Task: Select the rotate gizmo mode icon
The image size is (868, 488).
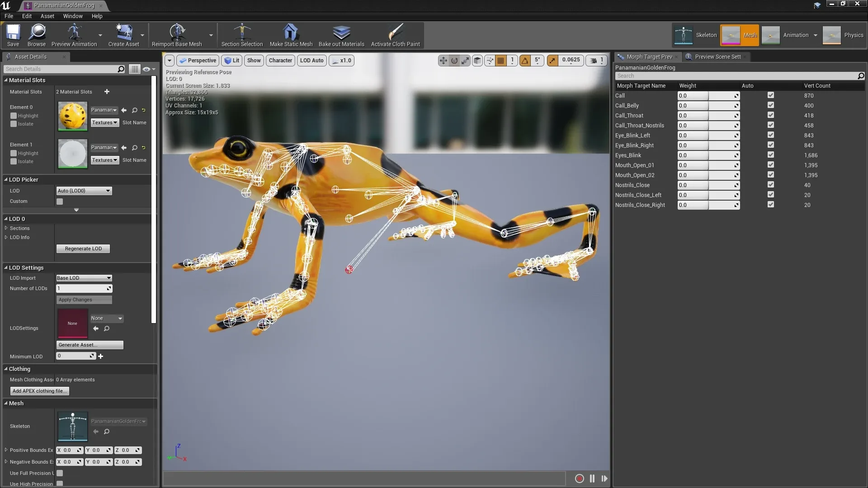Action: pyautogui.click(x=454, y=61)
